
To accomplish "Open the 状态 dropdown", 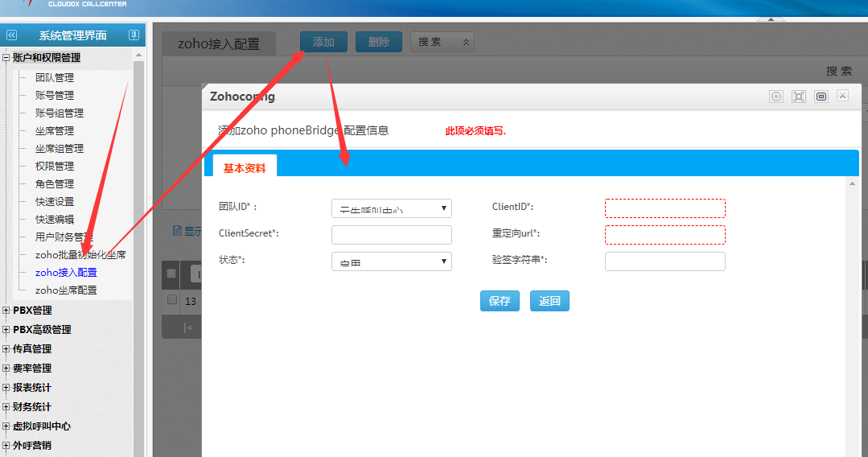I will point(392,261).
